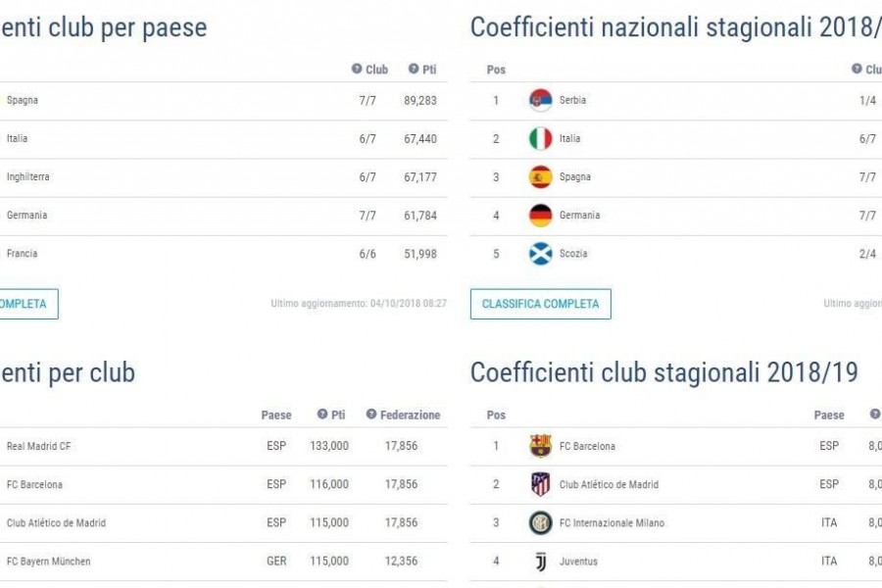The width and height of the screenshot is (882, 588).
Task: Open the CLASSIFICA COMPLETA button
Action: [x=541, y=304]
